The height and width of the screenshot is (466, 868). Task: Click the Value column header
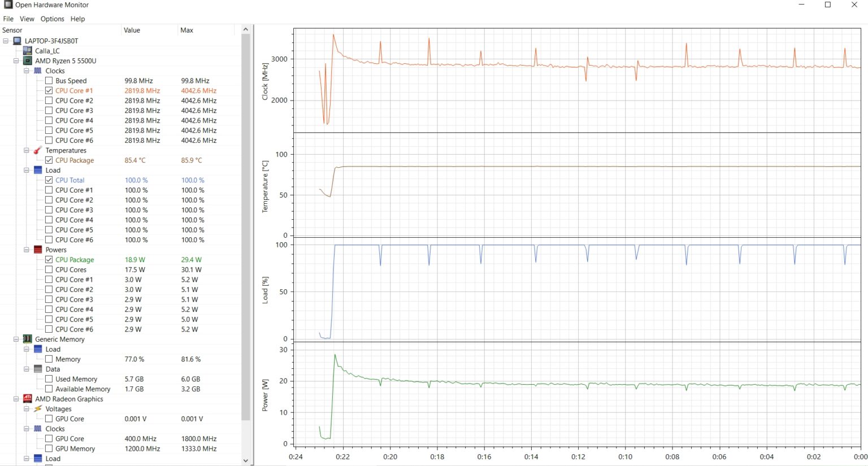click(x=132, y=31)
